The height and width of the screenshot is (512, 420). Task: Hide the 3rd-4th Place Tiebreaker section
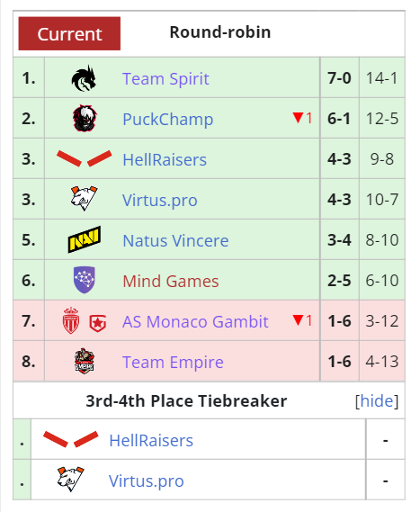(377, 400)
